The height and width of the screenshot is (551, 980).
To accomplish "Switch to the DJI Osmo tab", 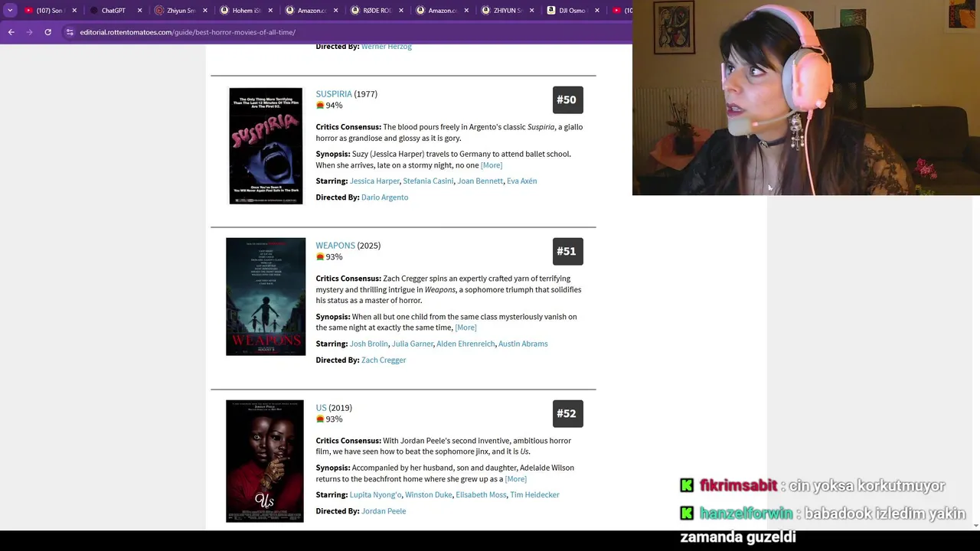I will pos(572,11).
